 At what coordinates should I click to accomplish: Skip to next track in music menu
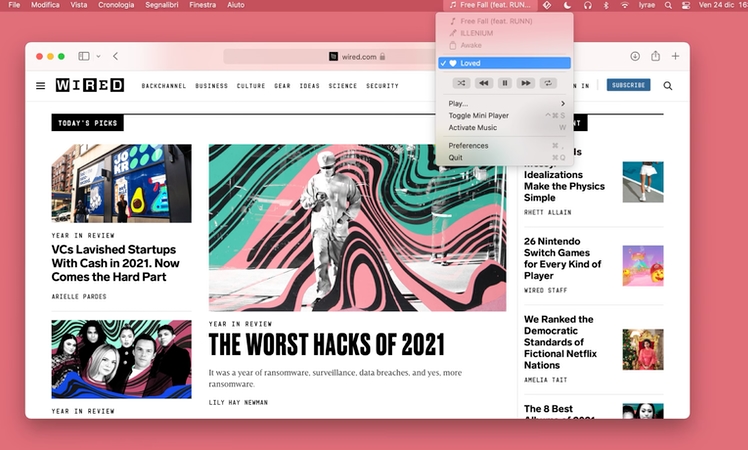point(527,83)
